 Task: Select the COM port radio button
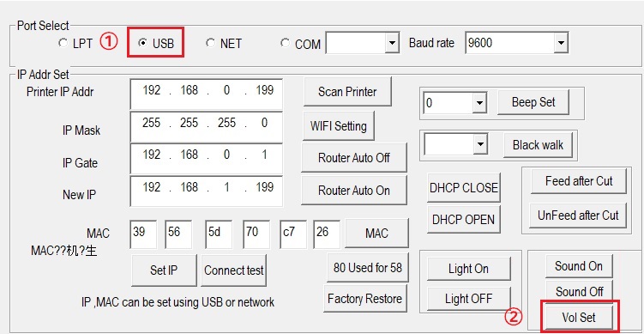click(x=285, y=43)
